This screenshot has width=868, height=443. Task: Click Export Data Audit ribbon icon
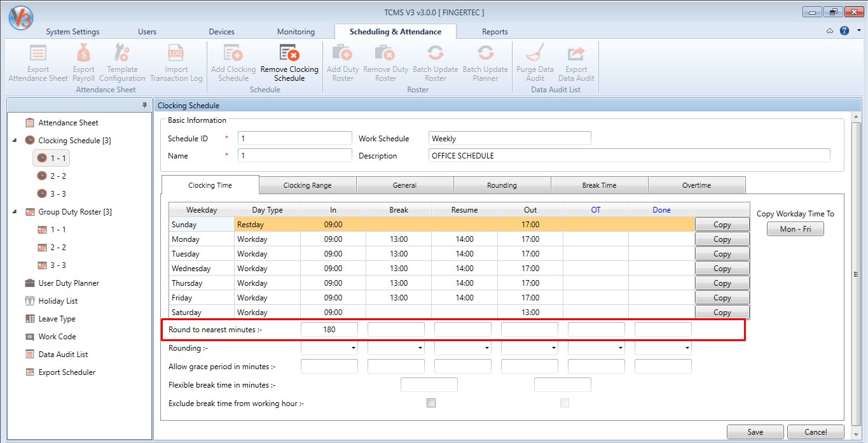pyautogui.click(x=576, y=62)
